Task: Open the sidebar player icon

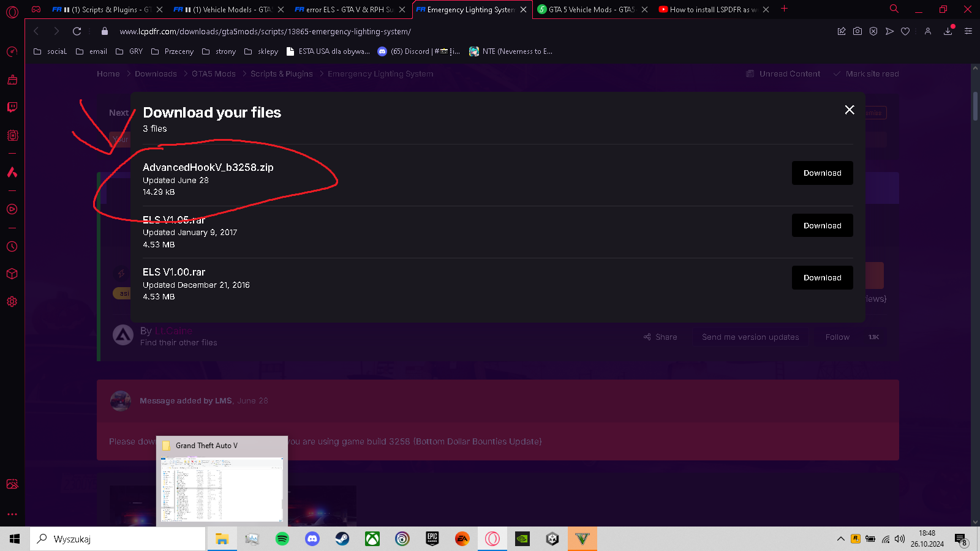Action: click(x=12, y=209)
